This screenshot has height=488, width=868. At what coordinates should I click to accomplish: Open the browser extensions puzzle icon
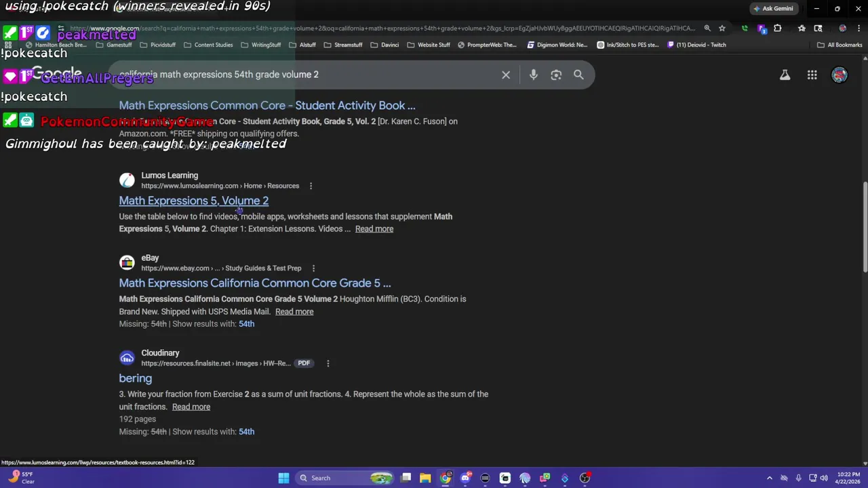778,28
